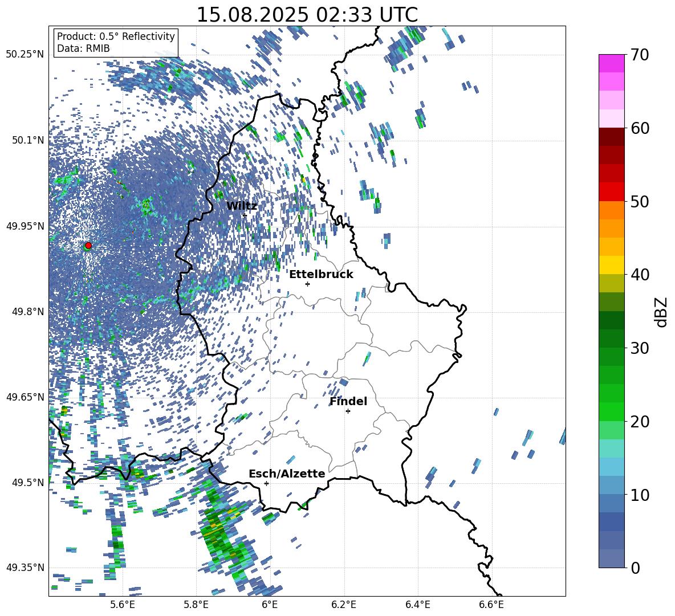Click the magenta top colorbar swatch
The height and width of the screenshot is (616, 675).
pos(611,63)
